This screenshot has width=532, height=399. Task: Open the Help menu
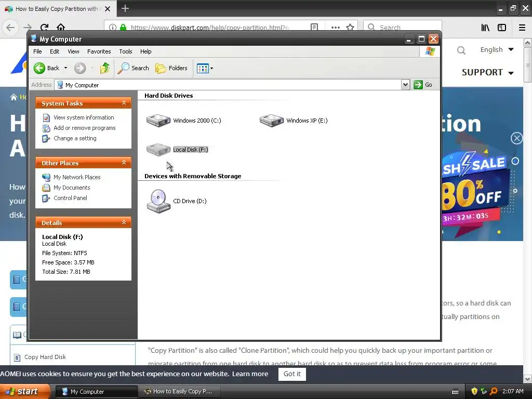pyautogui.click(x=145, y=51)
